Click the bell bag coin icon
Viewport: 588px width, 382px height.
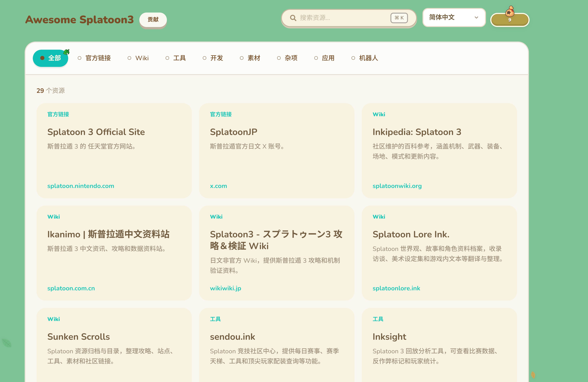click(510, 11)
